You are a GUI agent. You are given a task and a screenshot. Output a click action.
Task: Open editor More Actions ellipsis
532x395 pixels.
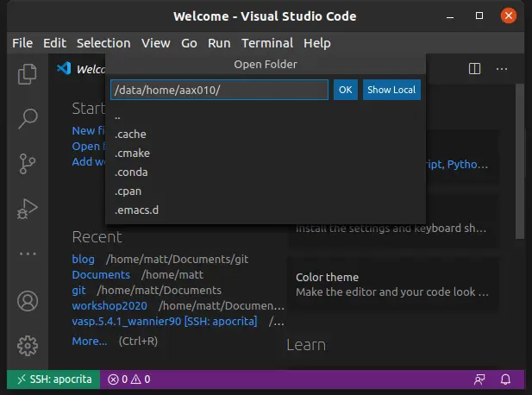click(502, 69)
